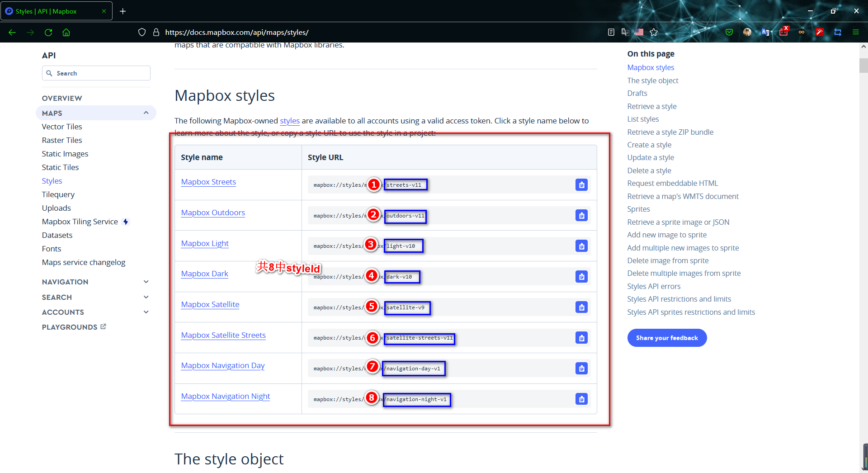Open Mapbox Tiling Service in sidebar
Image resolution: width=868 pixels, height=473 pixels.
click(x=80, y=222)
